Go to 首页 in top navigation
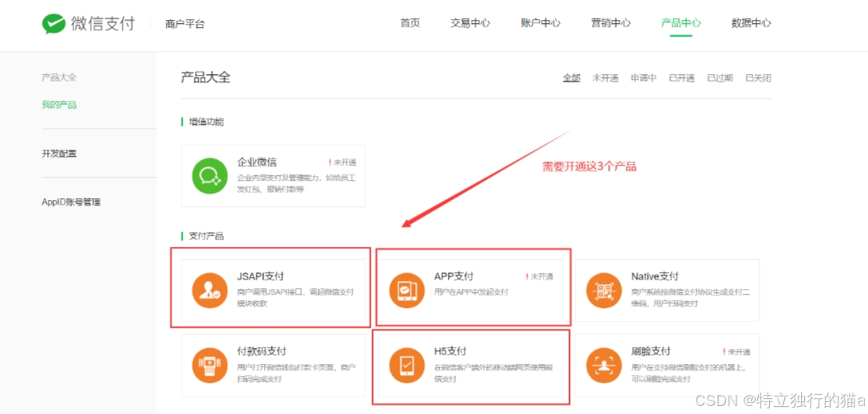This screenshot has width=868, height=414. click(410, 23)
